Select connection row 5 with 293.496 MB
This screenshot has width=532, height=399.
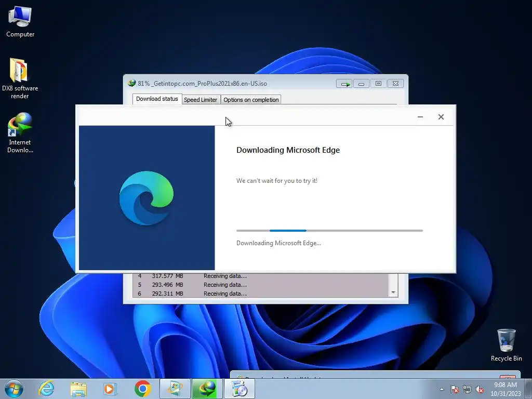tap(261, 285)
